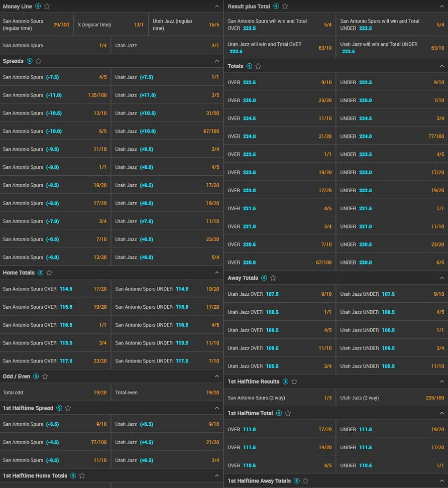Collapse the Odd / Even section
Screen dimensions: 448x488
click(x=217, y=376)
